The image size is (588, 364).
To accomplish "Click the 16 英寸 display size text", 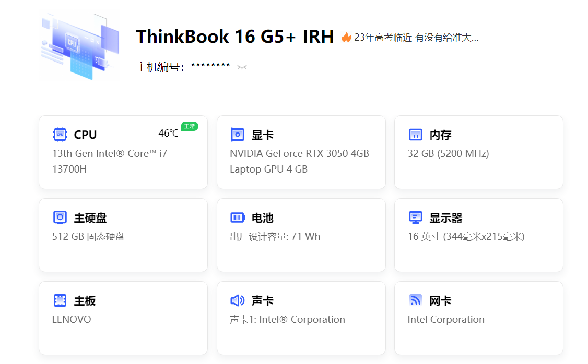I will click(x=466, y=237).
